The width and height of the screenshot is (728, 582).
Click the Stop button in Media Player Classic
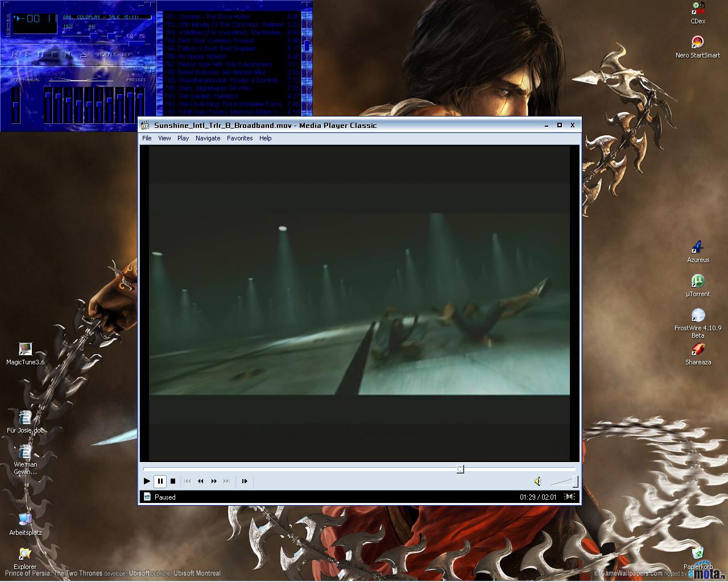coord(173,481)
